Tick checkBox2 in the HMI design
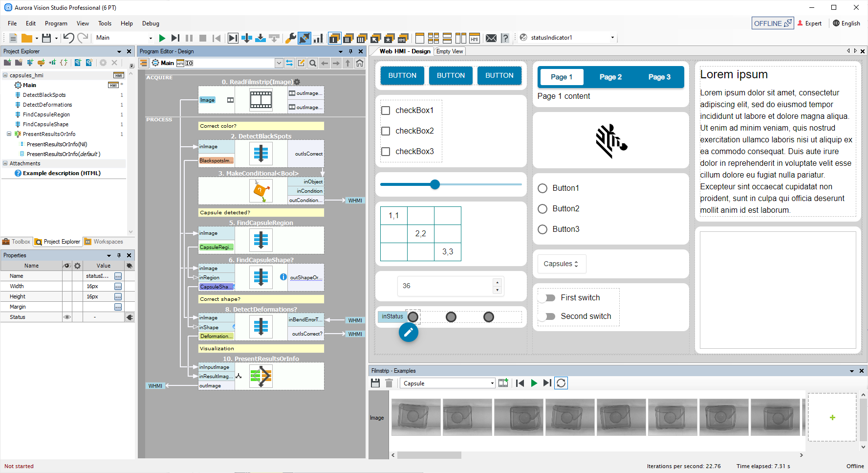This screenshot has width=868, height=473. (x=386, y=131)
